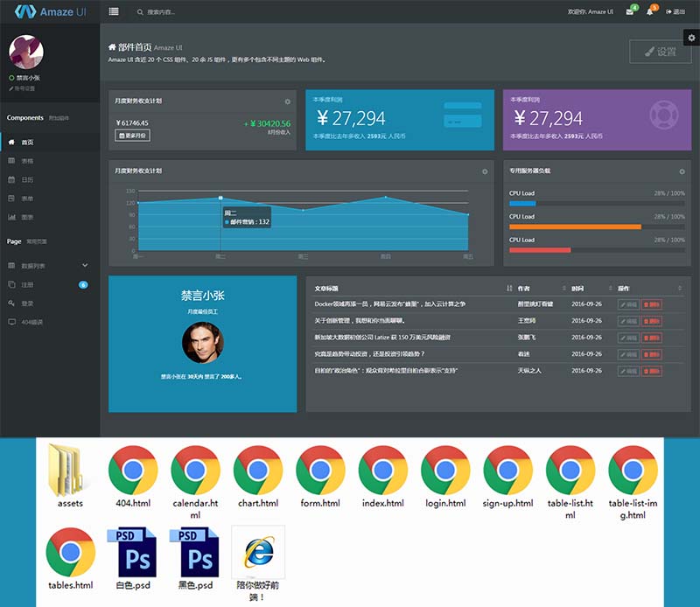Sort table by 文章标题 column
This screenshot has width=700, height=607.
coord(509,289)
